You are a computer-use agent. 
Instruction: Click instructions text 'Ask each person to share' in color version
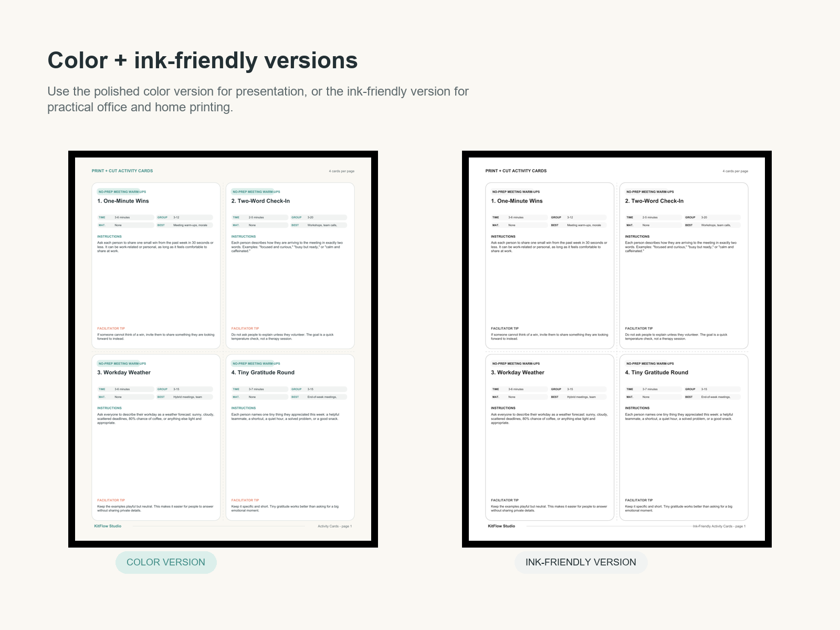click(155, 247)
